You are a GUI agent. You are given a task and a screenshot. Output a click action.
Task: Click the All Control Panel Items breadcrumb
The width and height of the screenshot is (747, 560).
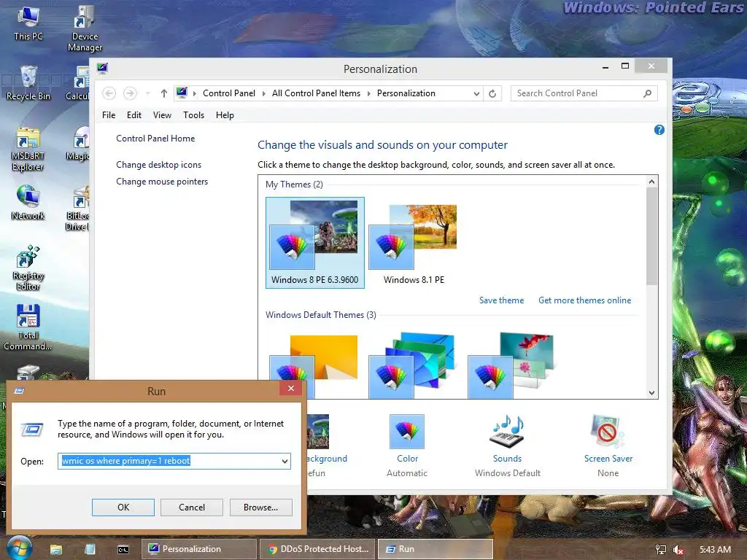[x=316, y=93]
